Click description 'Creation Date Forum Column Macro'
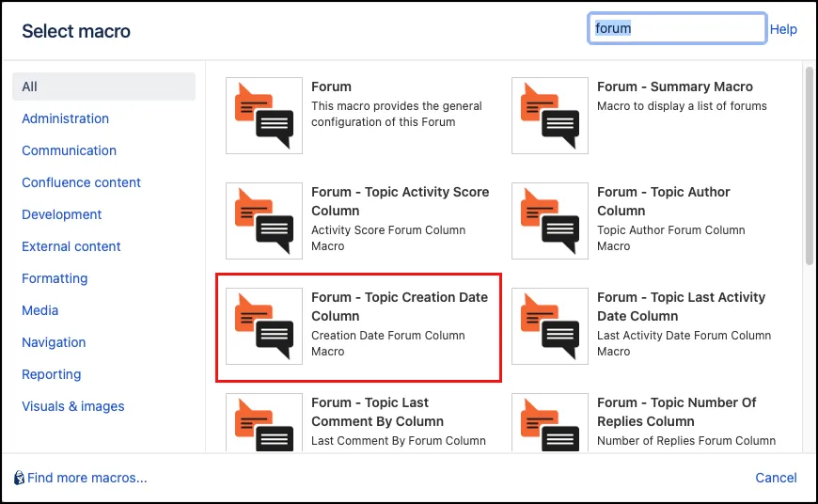Image resolution: width=818 pixels, height=504 pixels. tap(388, 343)
